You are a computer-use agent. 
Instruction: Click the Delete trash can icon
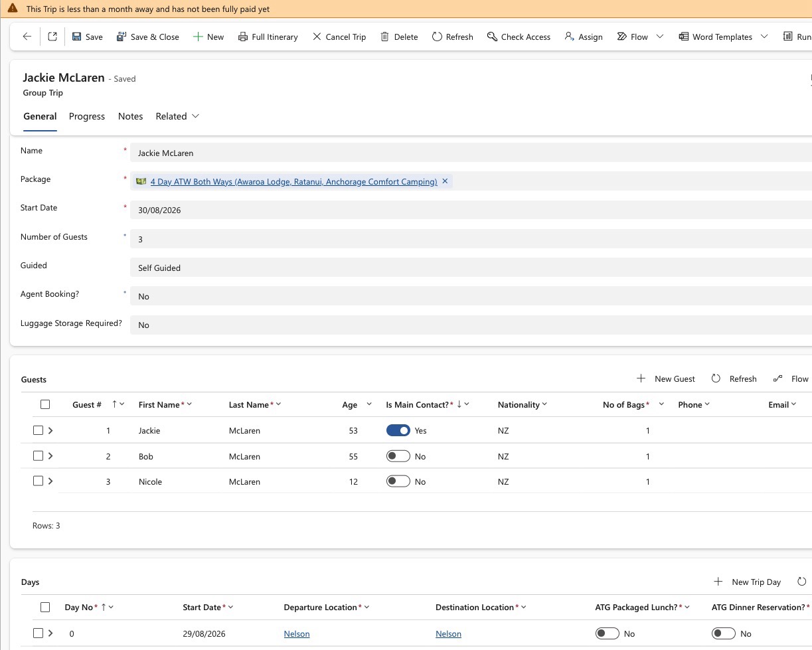tap(384, 37)
